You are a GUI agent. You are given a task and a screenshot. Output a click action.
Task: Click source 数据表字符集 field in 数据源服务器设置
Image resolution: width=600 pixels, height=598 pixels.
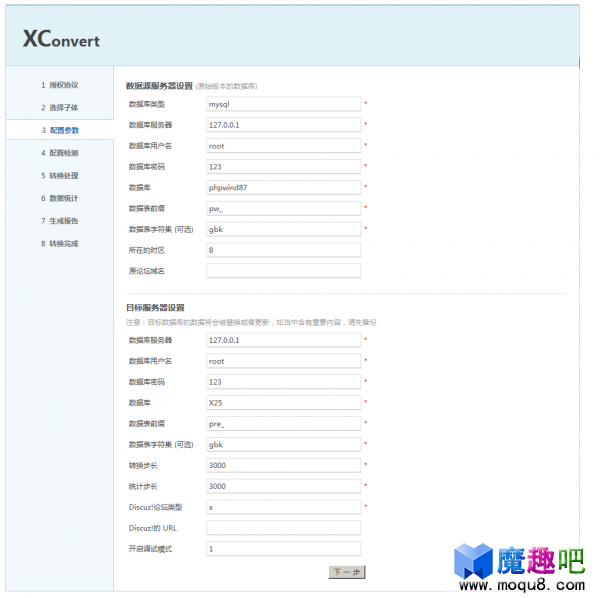pos(284,229)
